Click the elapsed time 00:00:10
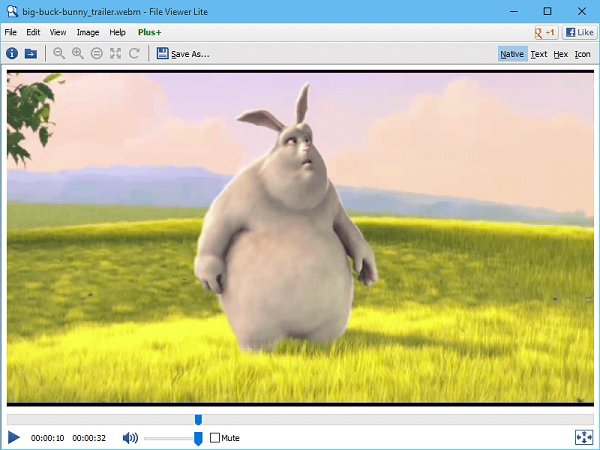 point(47,438)
